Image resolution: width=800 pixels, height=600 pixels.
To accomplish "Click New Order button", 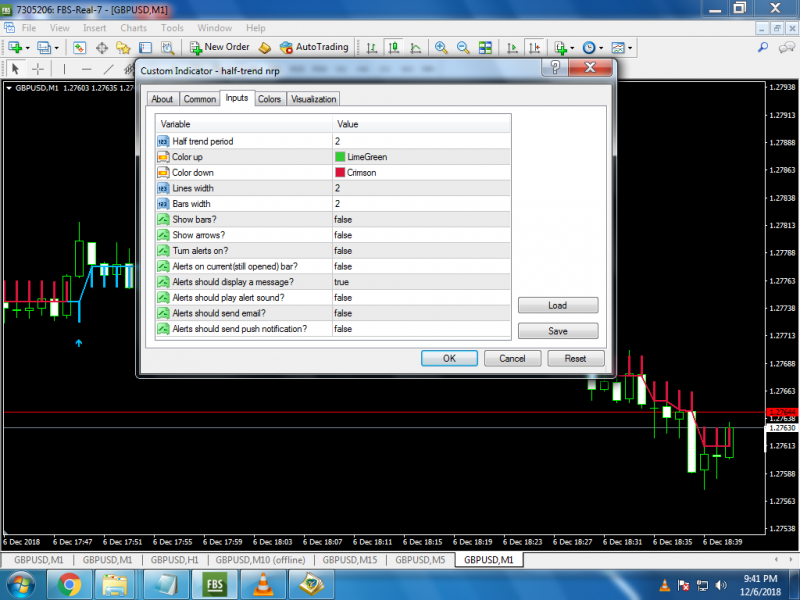I will (x=219, y=47).
